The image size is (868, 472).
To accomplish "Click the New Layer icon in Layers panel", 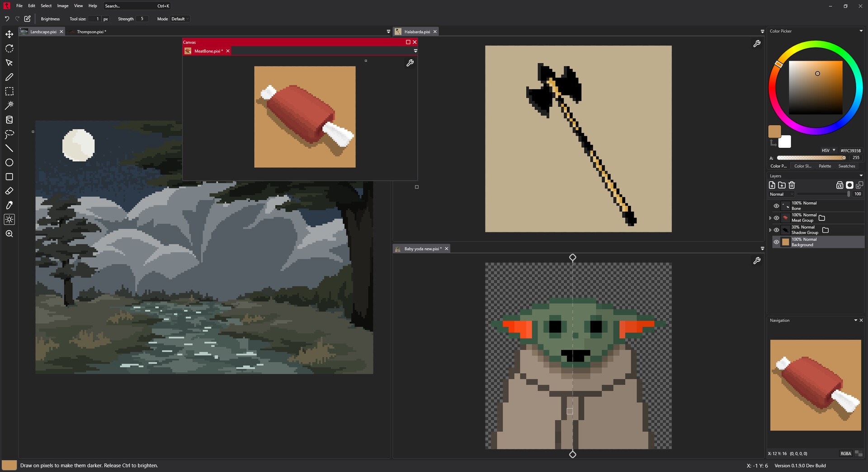I will tap(772, 185).
